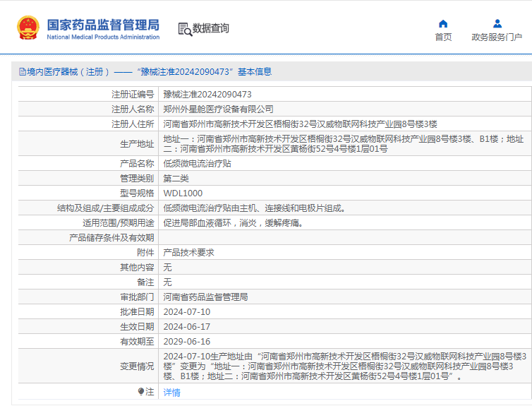Click the 生产地址 value cell

(x=344, y=143)
